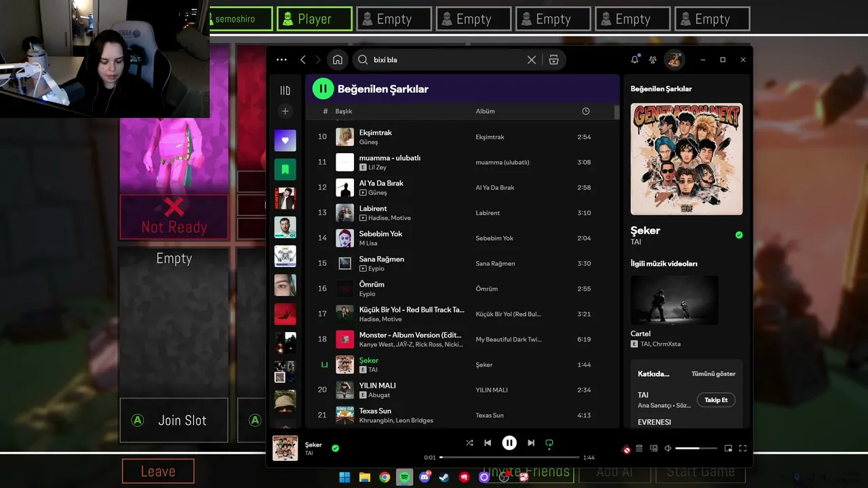
Task: Click Leave button in the game lobby
Action: [x=158, y=471]
